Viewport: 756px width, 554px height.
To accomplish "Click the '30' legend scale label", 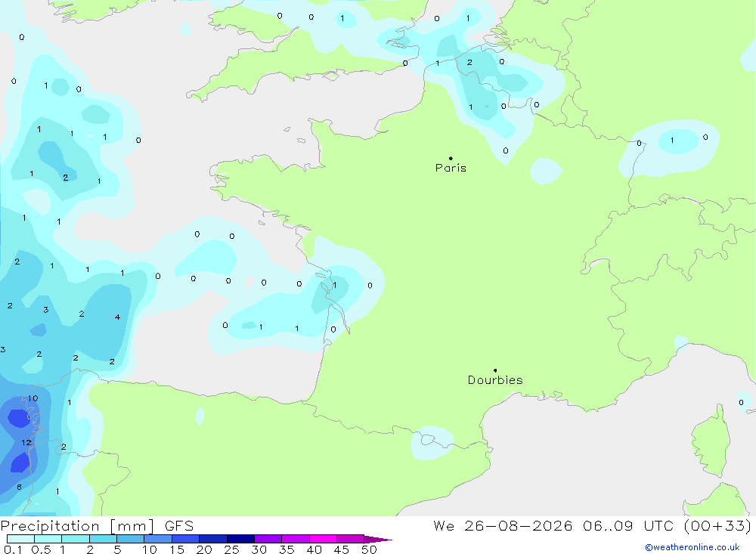I will (x=259, y=549).
